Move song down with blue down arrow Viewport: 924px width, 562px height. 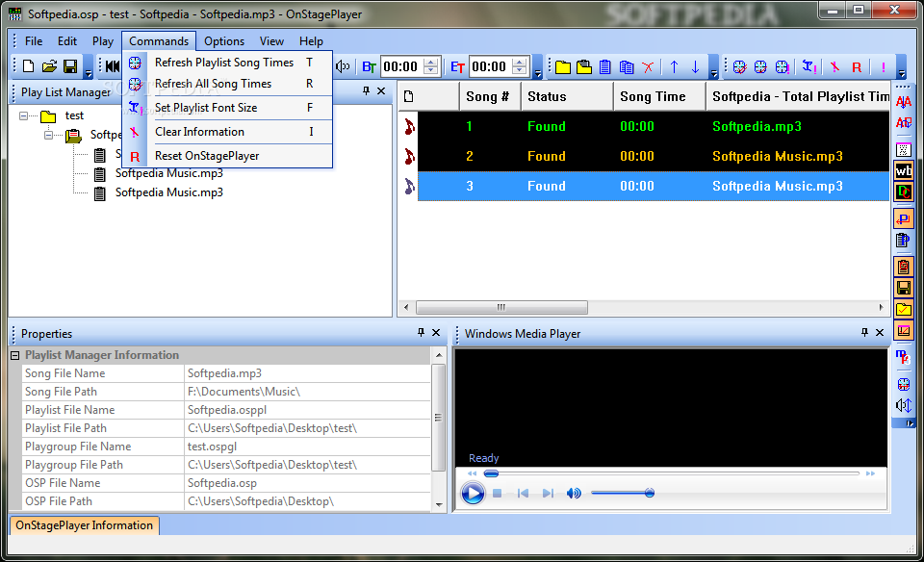(695, 66)
